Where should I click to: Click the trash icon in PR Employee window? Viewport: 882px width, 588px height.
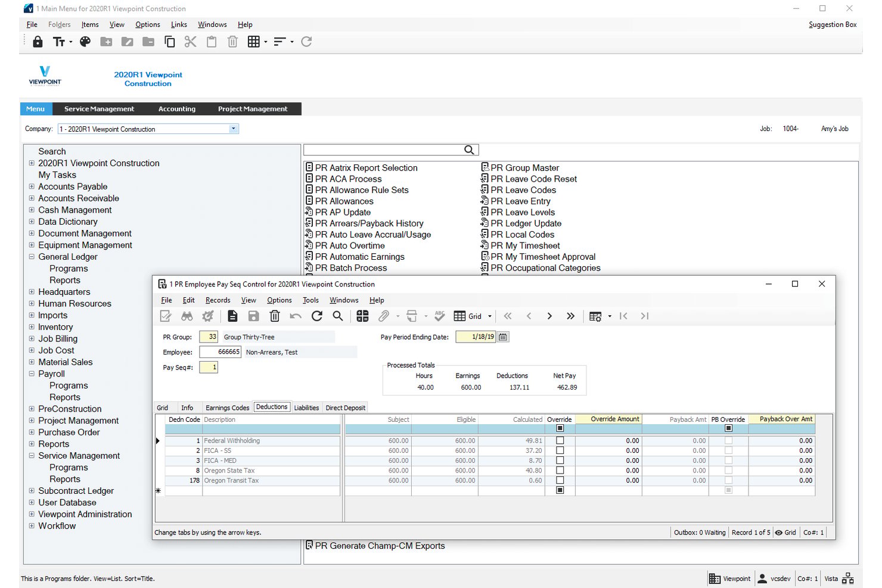[x=275, y=316]
